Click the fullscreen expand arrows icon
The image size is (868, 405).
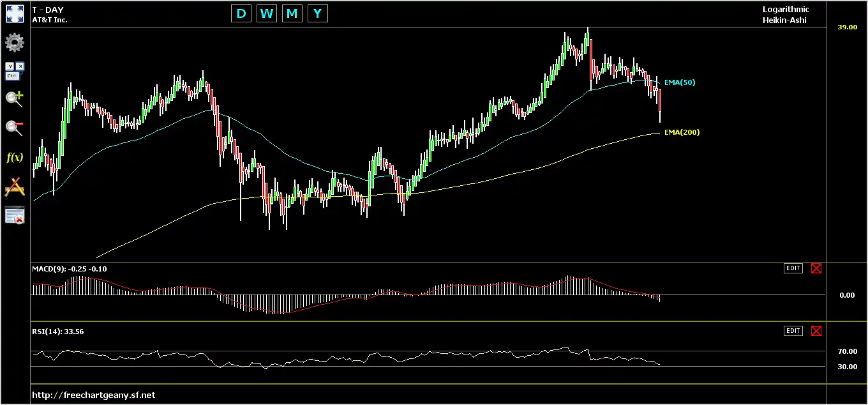pos(15,14)
